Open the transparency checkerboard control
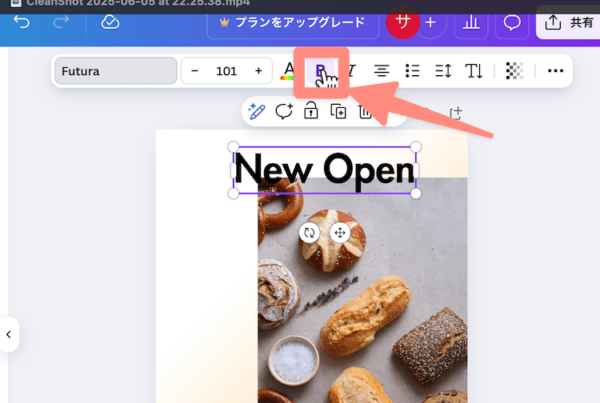Screen dimensions: 600x403 point(514,71)
